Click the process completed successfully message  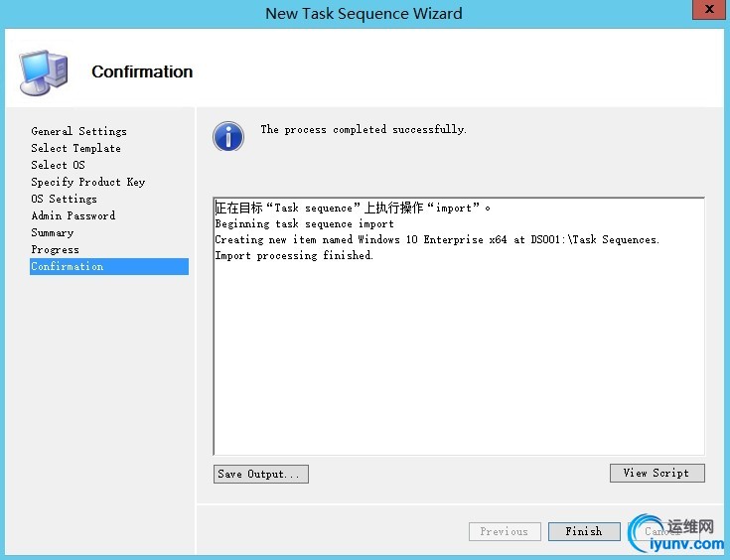coord(363,130)
